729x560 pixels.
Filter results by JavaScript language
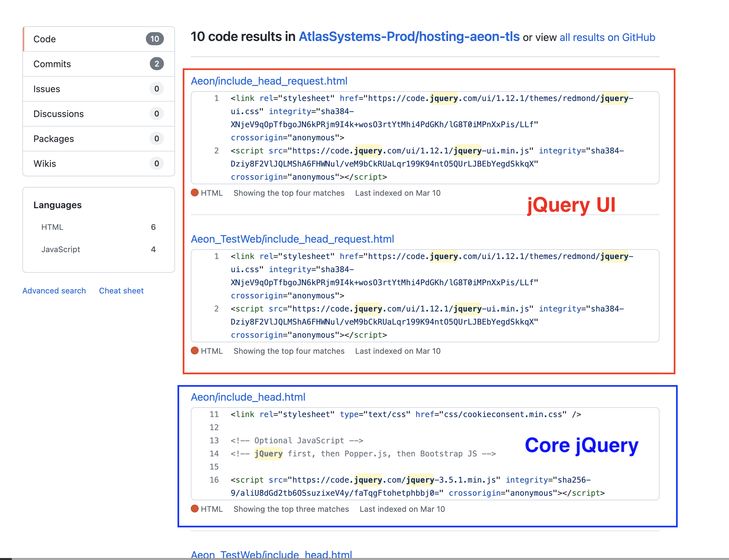pos(61,249)
